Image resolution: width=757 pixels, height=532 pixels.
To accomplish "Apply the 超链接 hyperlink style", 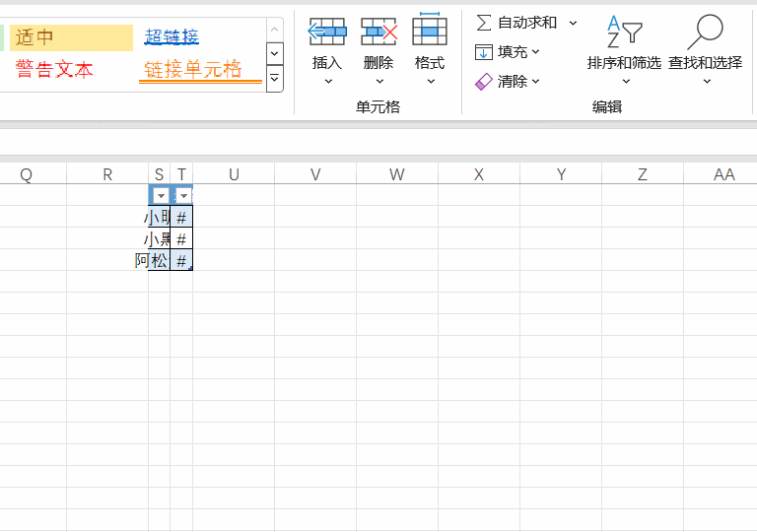I will [x=172, y=37].
